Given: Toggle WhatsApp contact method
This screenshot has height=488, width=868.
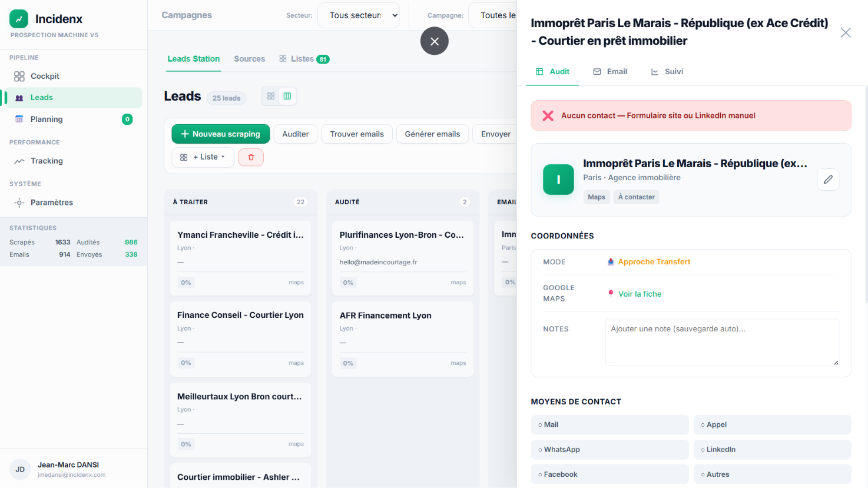Looking at the screenshot, I should (609, 450).
